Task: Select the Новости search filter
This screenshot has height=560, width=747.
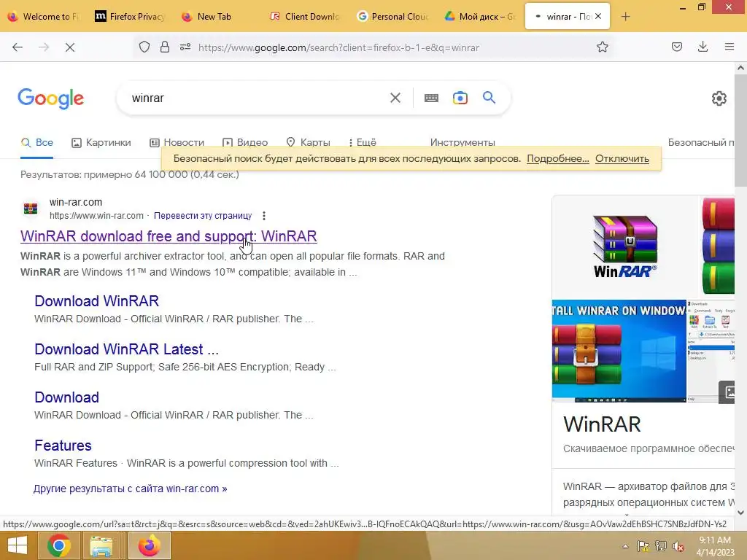Action: point(177,142)
